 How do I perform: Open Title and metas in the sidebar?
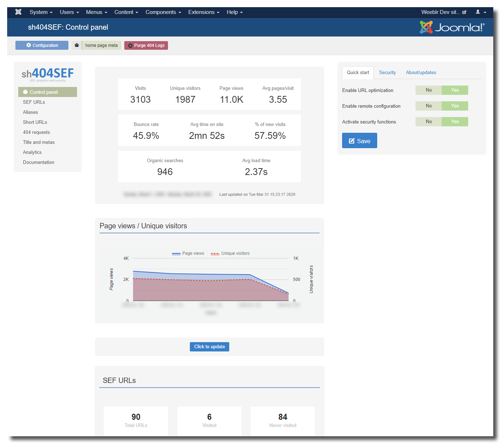coord(39,142)
